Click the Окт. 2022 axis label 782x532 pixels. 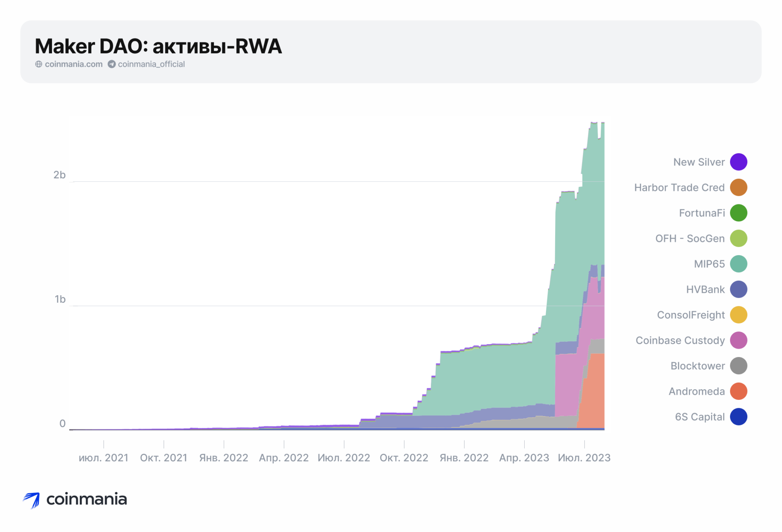click(x=404, y=458)
